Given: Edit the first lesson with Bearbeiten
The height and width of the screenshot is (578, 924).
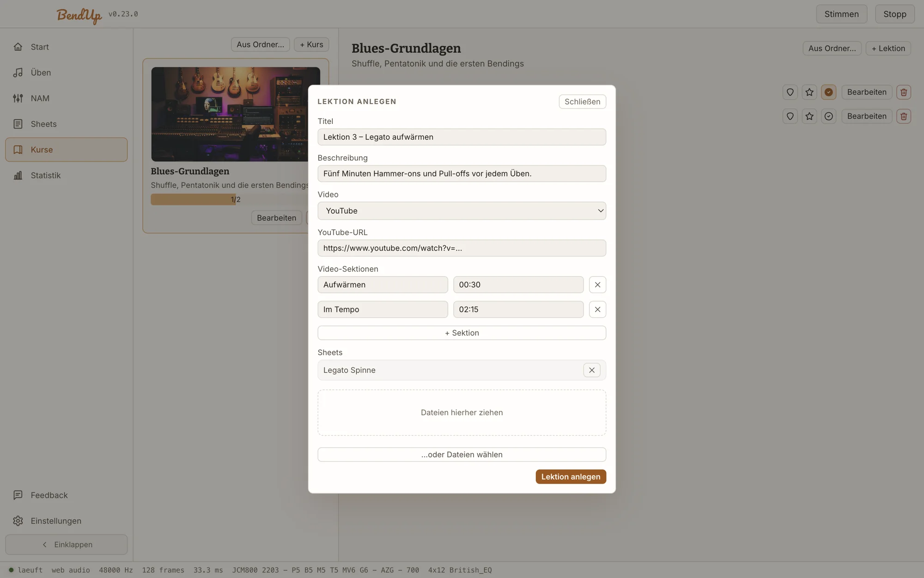Looking at the screenshot, I should coord(867,92).
